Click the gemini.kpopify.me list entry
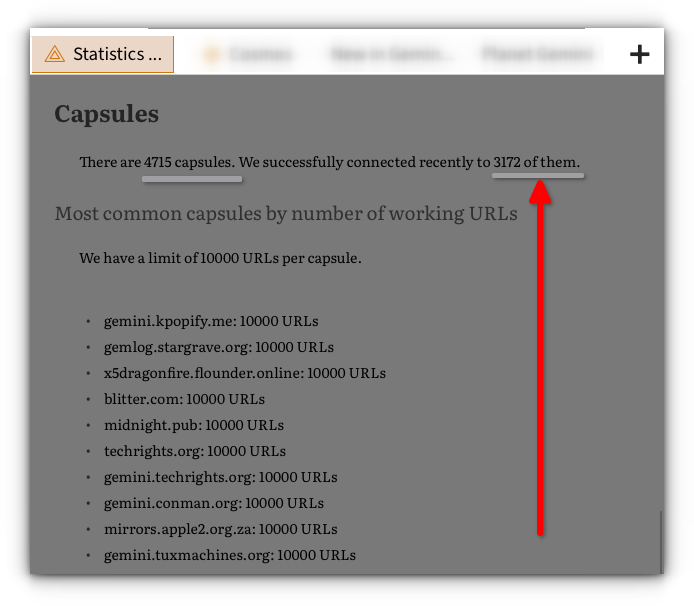This screenshot has width=694, height=606. click(x=211, y=321)
